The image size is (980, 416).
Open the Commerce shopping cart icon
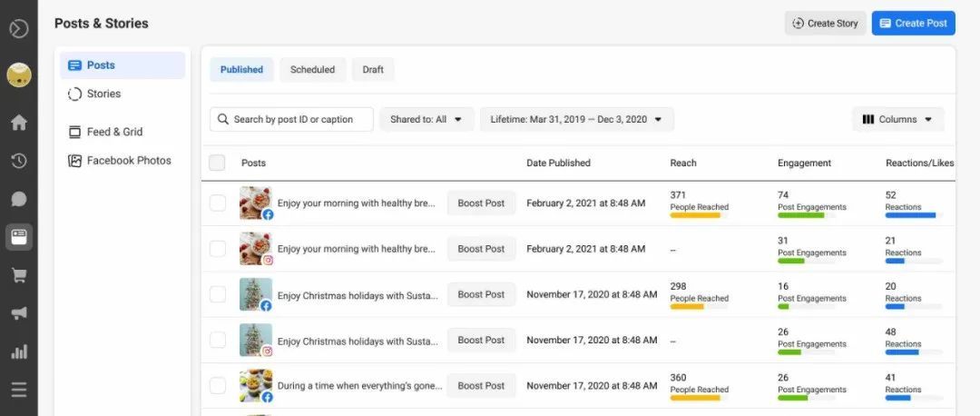coord(19,275)
